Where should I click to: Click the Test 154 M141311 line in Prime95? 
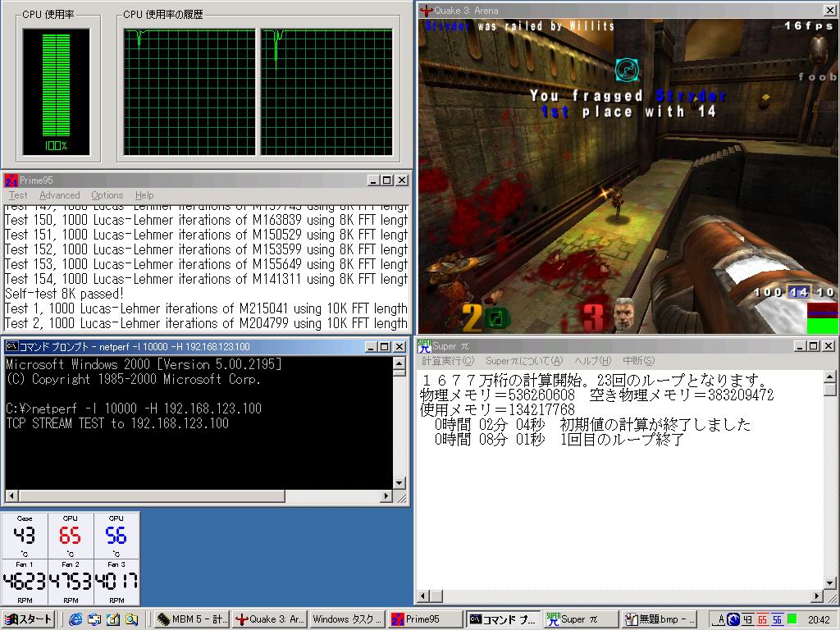tap(206, 279)
